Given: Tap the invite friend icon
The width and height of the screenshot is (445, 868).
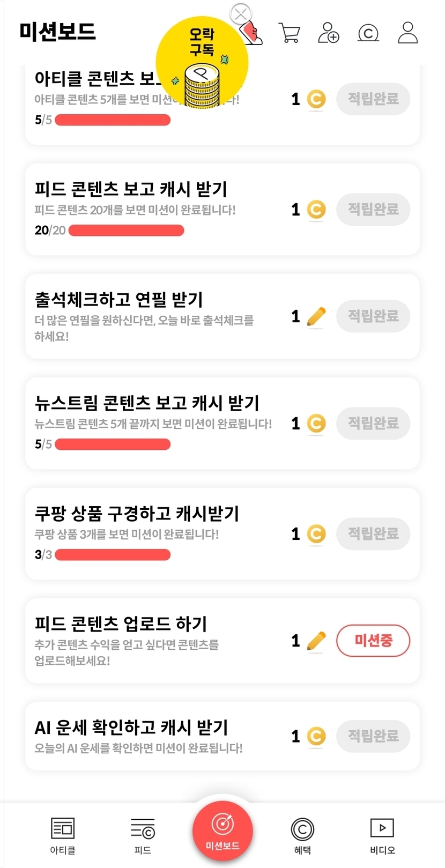Looking at the screenshot, I should pyautogui.click(x=328, y=33).
